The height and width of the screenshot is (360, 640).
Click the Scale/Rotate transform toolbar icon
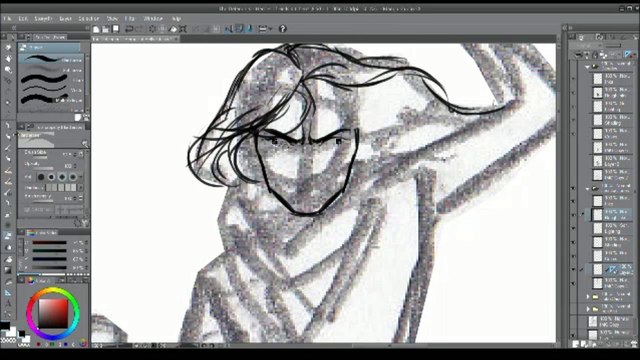[183, 29]
